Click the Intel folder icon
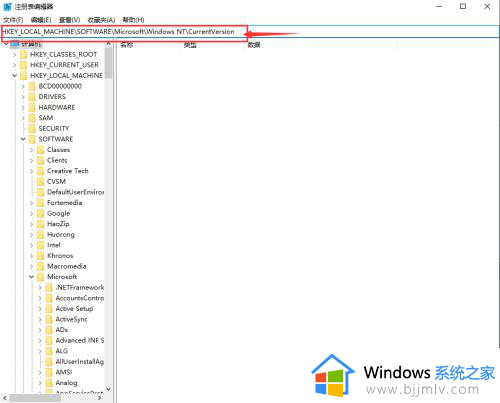The height and width of the screenshot is (403, 500). tap(40, 245)
